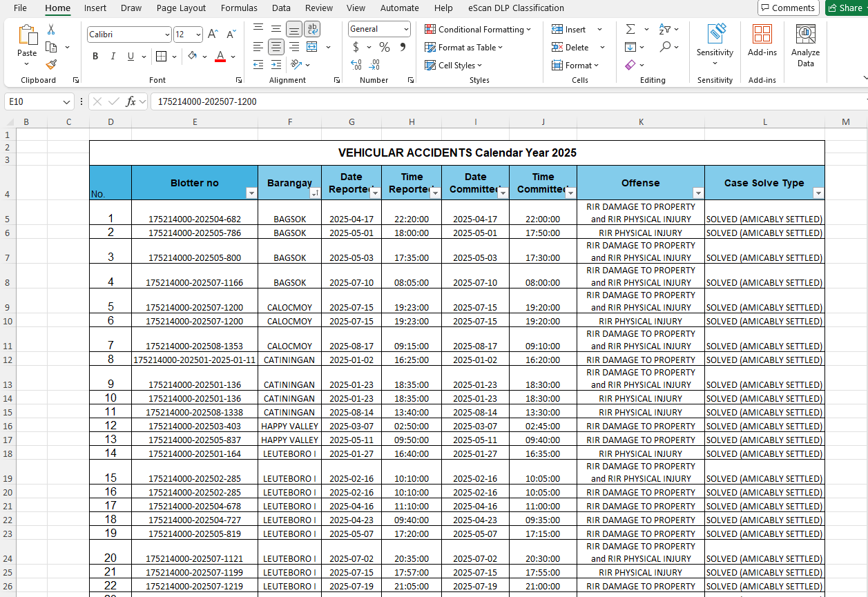The image size is (868, 597).
Task: Apply Accounting dollar number format
Action: point(356,47)
